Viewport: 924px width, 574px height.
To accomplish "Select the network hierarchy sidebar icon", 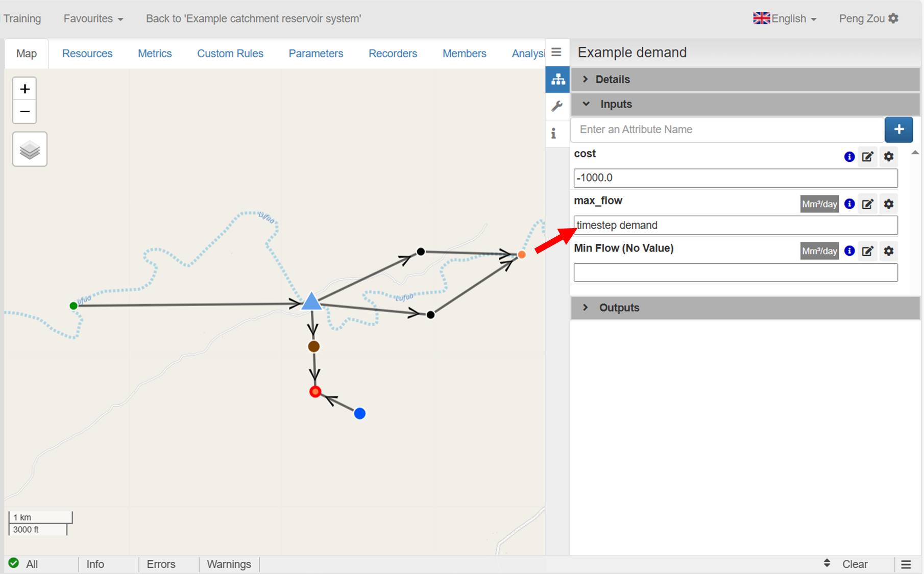I will (557, 80).
